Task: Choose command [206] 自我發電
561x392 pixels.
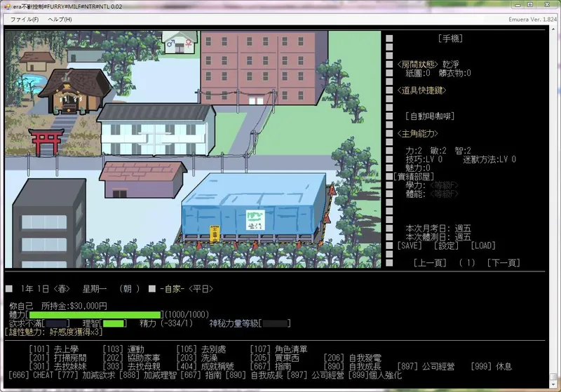Action: 353,358
